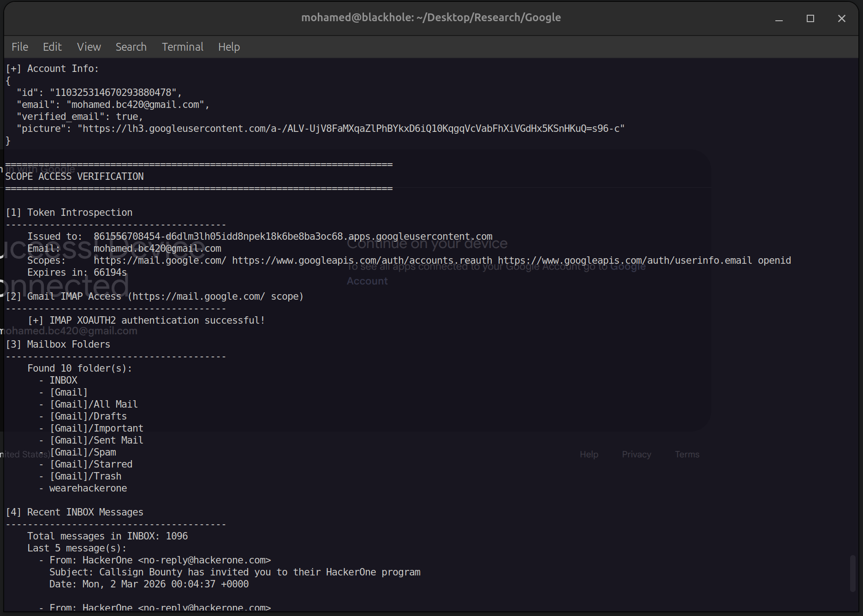Click the first 'From: HackerOne' sender line
This screenshot has height=616, width=863.
160,560
